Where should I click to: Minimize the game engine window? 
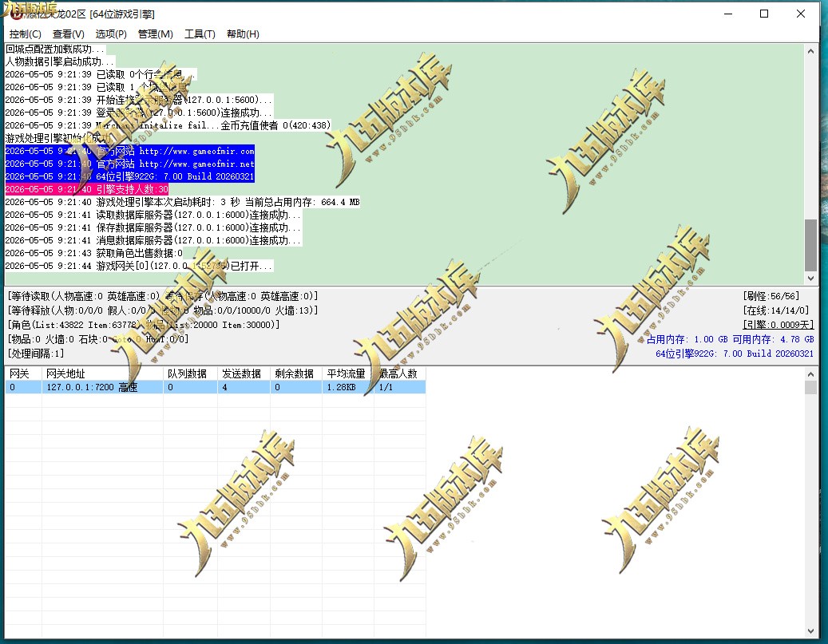[x=728, y=14]
